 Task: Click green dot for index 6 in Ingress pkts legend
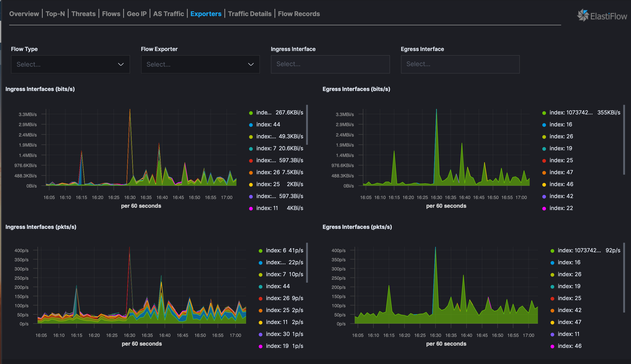pos(261,251)
